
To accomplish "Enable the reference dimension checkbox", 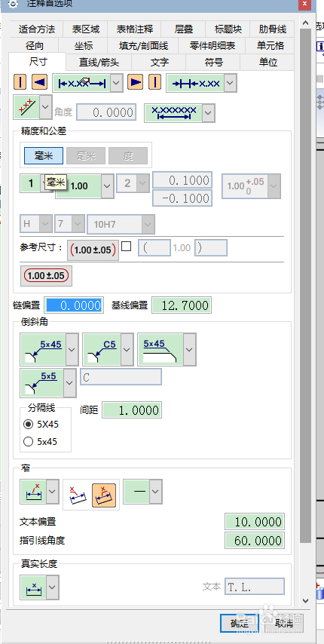I will click(127, 247).
